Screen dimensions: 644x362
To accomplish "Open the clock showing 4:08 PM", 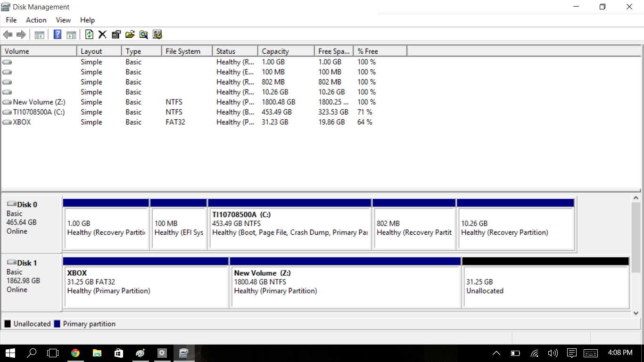I will click(620, 353).
